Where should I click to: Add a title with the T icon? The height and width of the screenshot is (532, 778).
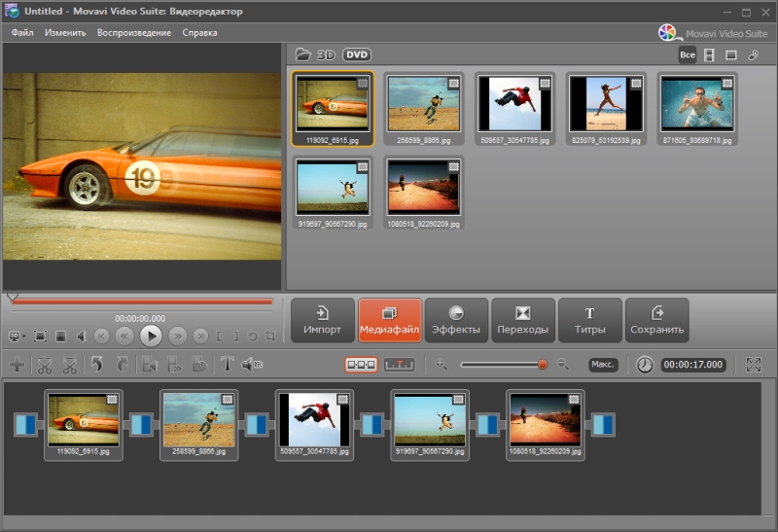coord(227,365)
